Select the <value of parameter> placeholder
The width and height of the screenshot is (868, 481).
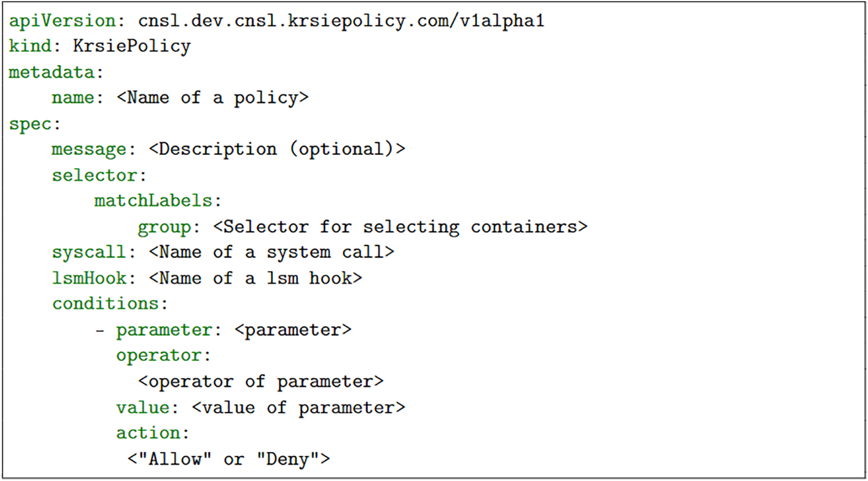[x=298, y=407]
